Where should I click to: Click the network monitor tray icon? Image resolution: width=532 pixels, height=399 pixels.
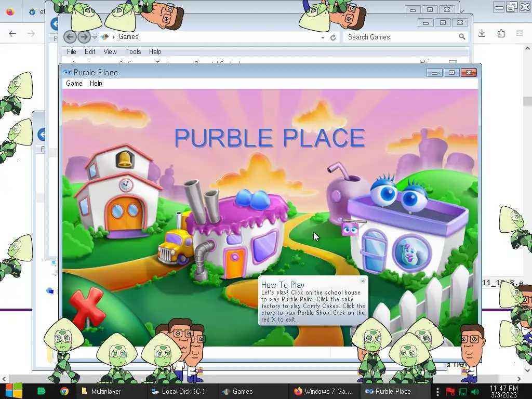[463, 392]
